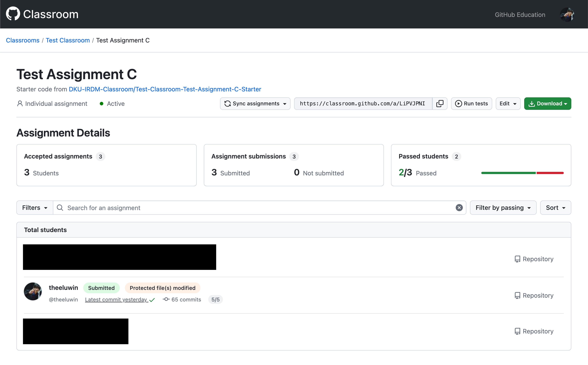Open Test Classroom breadcrumb link
588x365 pixels.
tap(68, 40)
